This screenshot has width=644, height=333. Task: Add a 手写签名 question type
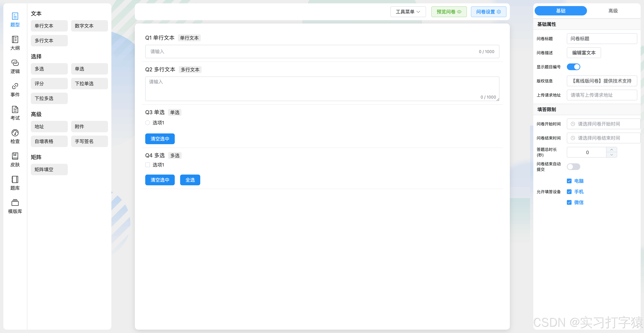90,141
